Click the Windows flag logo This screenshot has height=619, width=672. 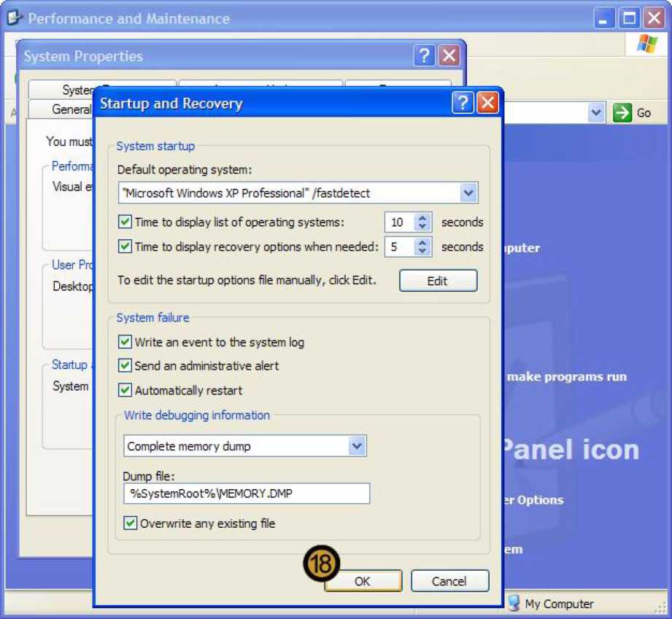[646, 43]
